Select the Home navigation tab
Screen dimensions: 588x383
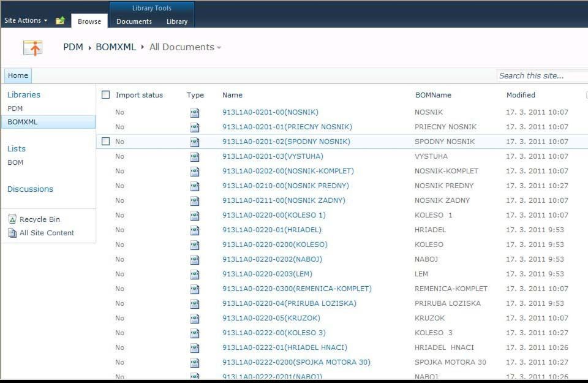(x=18, y=75)
